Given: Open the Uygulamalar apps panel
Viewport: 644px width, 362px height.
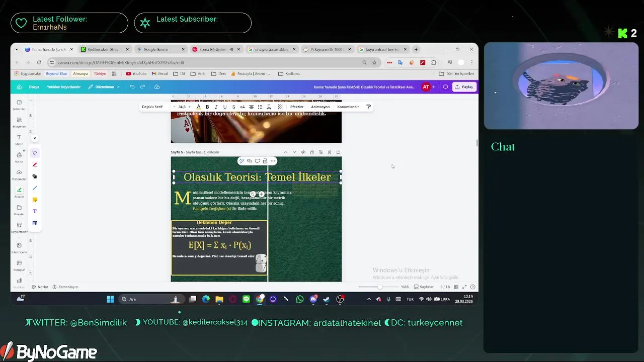Looking at the screenshot, I should coord(19,227).
